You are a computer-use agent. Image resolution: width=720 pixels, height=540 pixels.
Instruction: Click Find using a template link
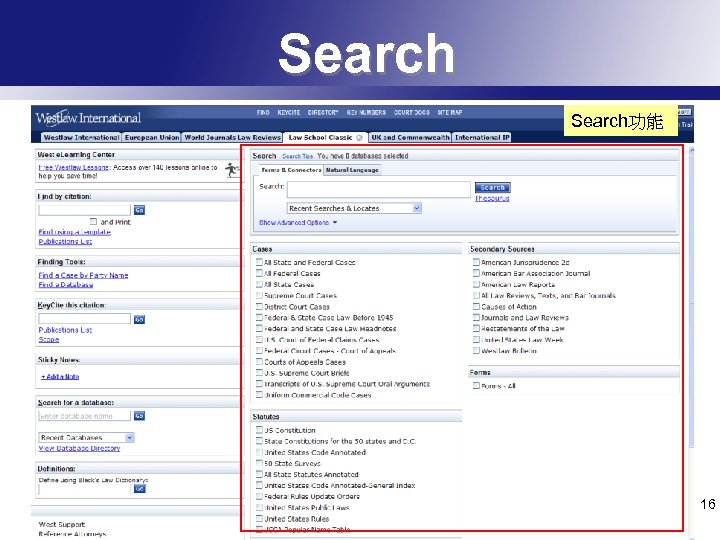click(x=74, y=232)
